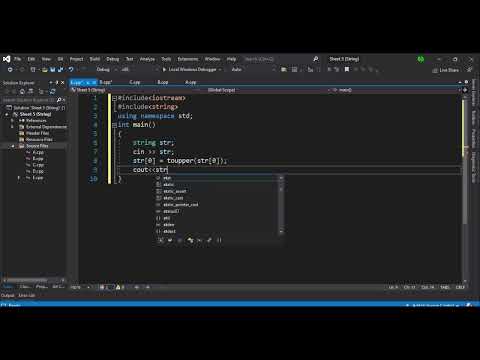This screenshot has width=480, height=360.
Task: Open the Auto dropdown in toolbar
Action: (253, 70)
